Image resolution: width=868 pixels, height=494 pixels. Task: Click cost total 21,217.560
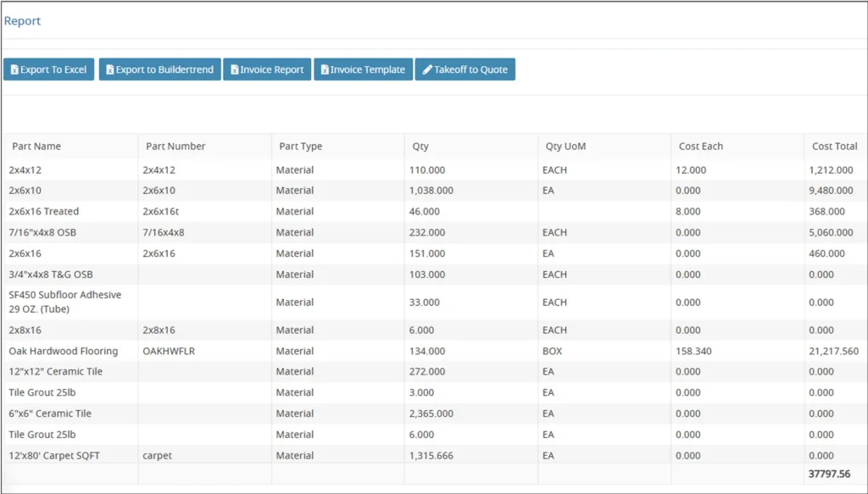pyautogui.click(x=834, y=352)
